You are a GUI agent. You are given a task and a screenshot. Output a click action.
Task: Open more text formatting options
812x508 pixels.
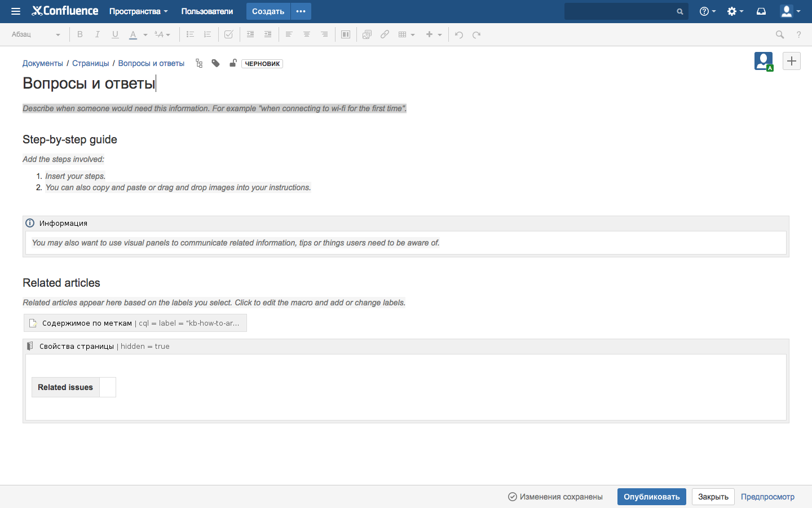click(162, 34)
